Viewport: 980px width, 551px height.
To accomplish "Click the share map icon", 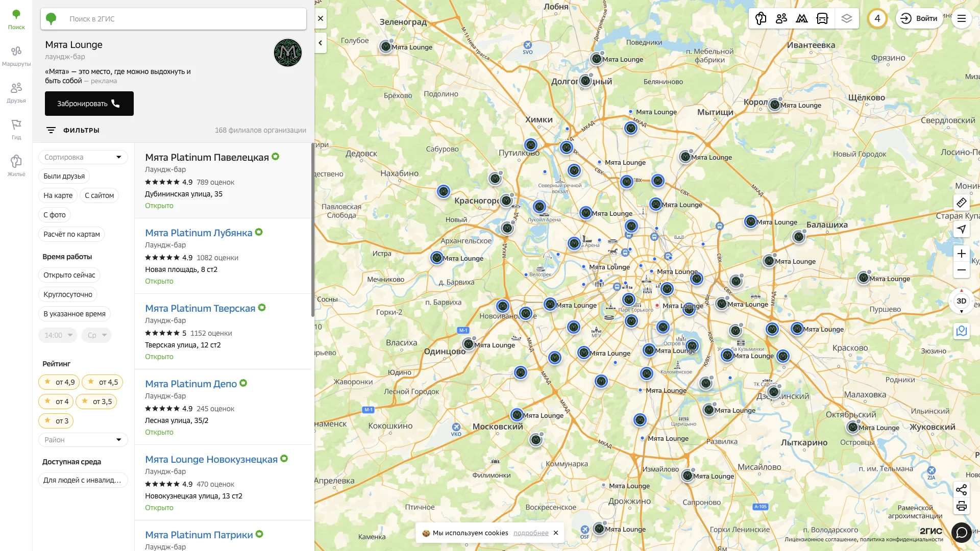I will (961, 490).
